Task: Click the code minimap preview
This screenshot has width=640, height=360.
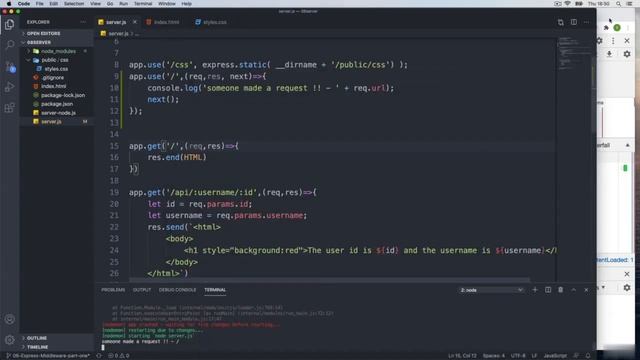Action: pos(574,53)
